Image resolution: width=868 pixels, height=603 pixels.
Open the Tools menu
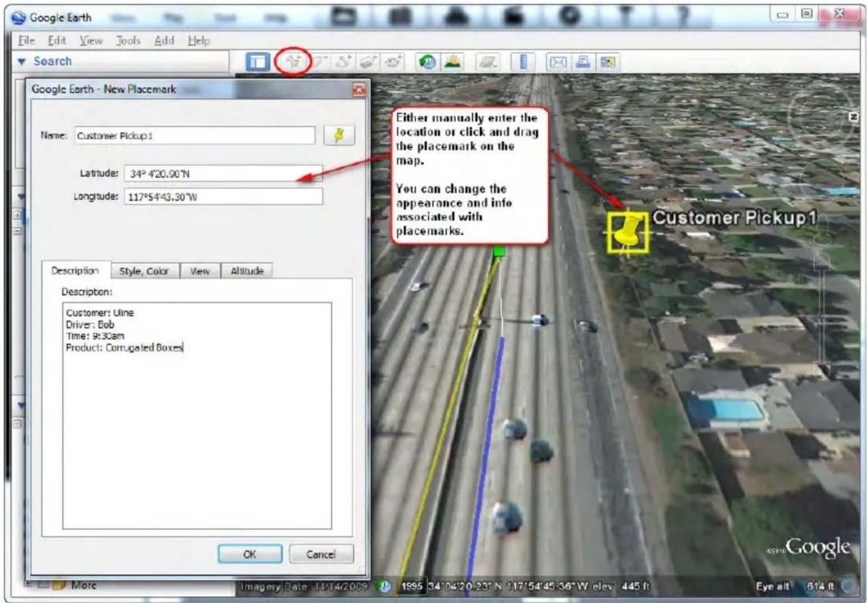[x=128, y=40]
